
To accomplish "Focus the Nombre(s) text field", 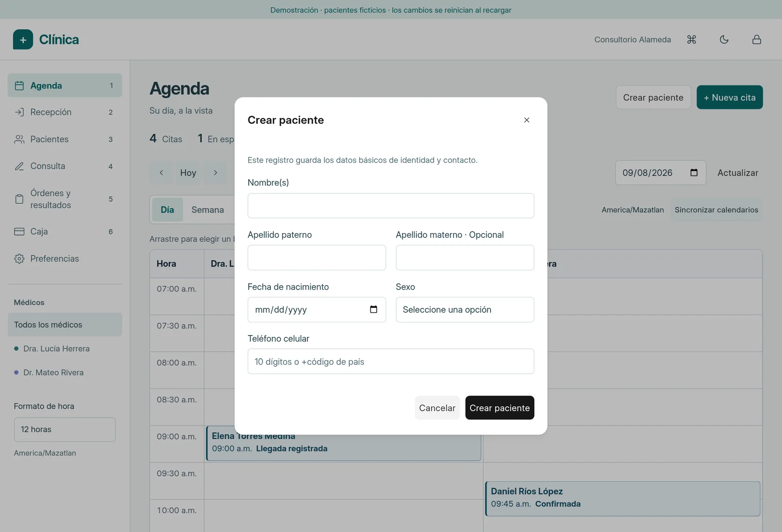I will (391, 206).
